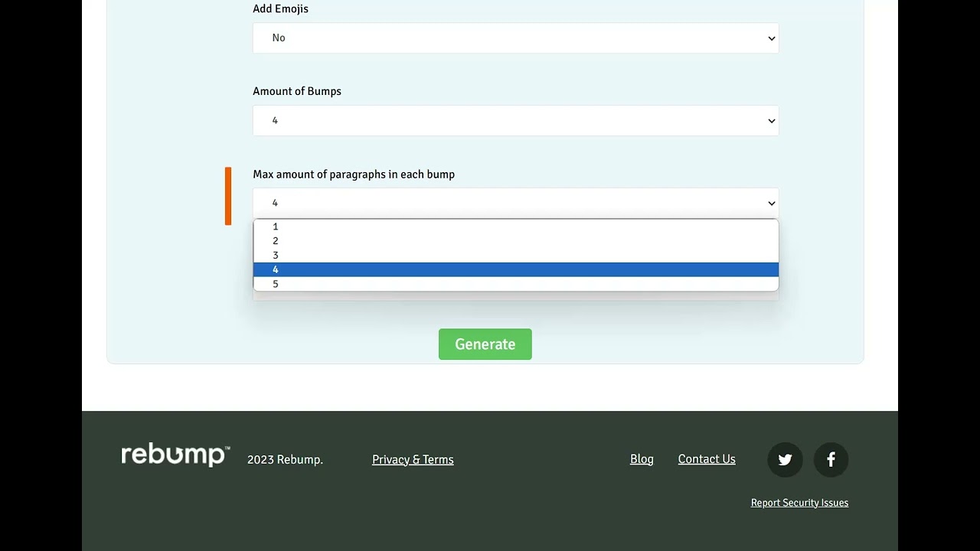The height and width of the screenshot is (551, 980).
Task: Open the Contact Us link
Action: coord(707,459)
